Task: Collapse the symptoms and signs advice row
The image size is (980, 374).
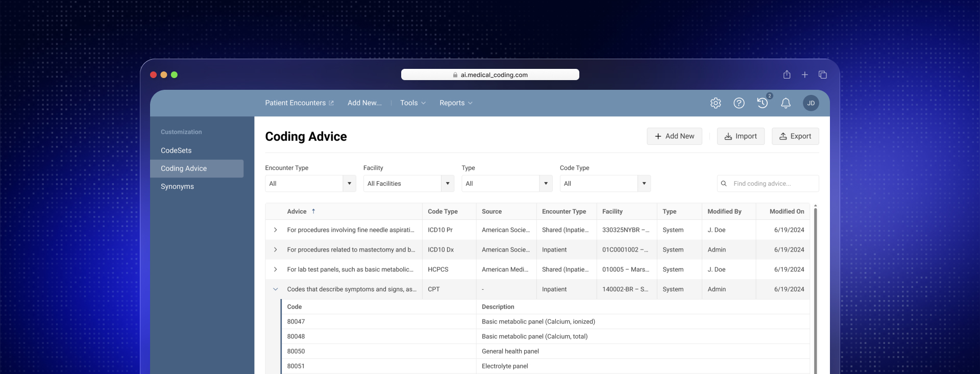Action: coord(276,289)
